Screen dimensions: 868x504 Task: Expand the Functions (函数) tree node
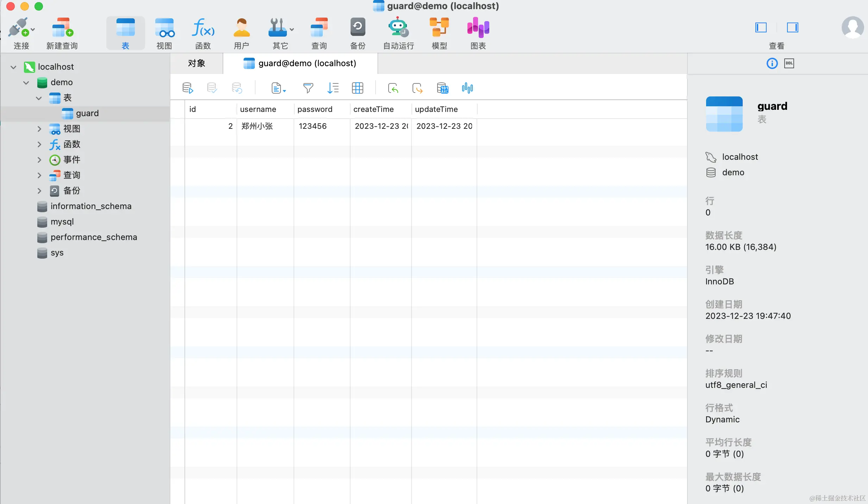(39, 145)
